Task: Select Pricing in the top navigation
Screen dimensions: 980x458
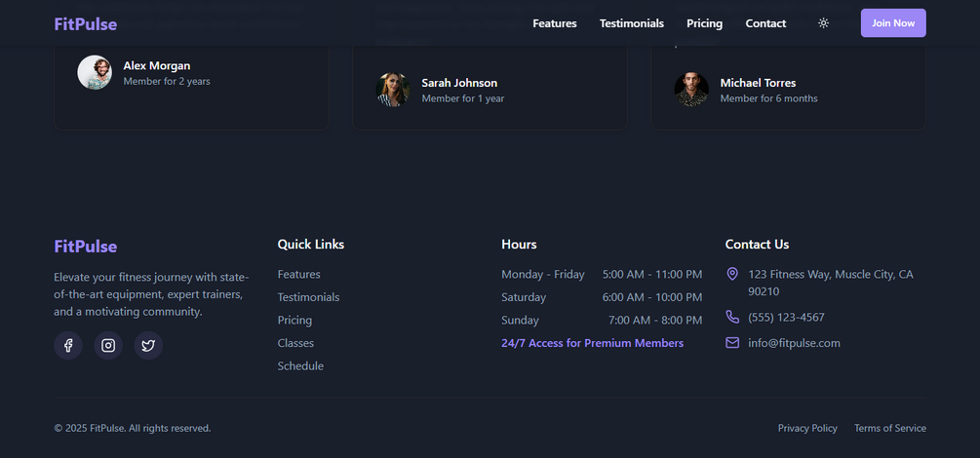Action: [704, 23]
